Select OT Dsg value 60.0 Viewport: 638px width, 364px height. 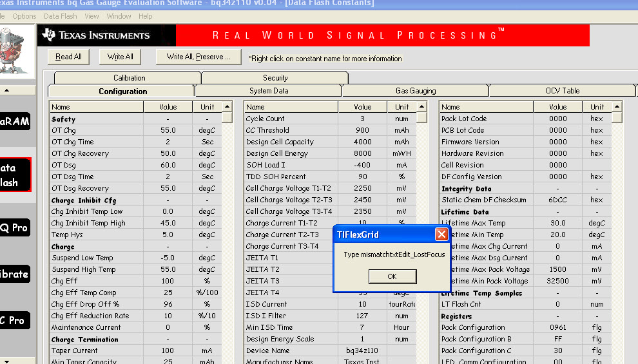pyautogui.click(x=168, y=165)
